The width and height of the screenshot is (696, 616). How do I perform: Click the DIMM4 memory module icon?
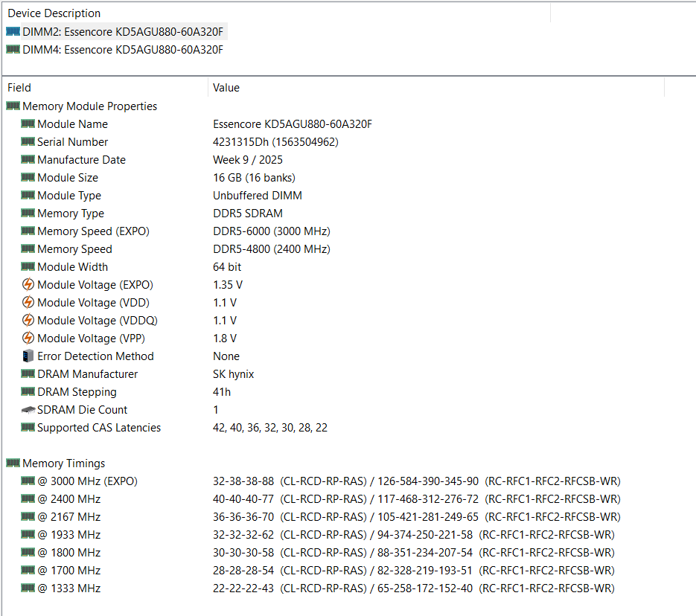[13, 50]
